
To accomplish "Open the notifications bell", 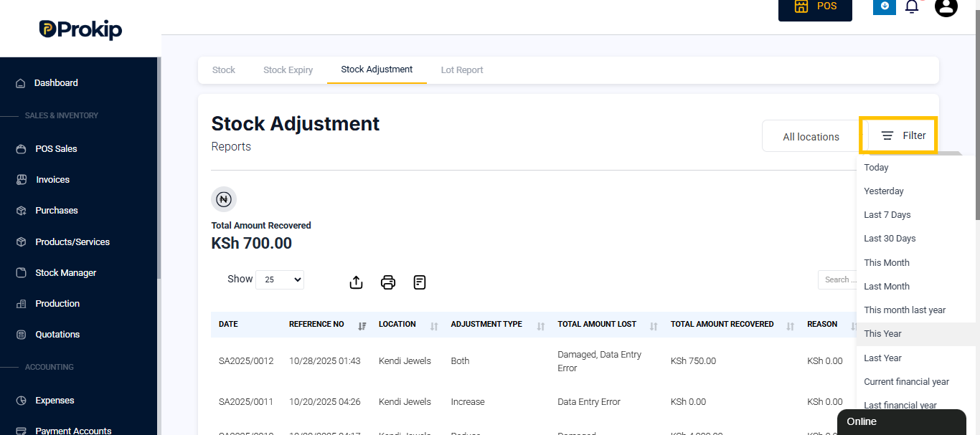I will [912, 6].
